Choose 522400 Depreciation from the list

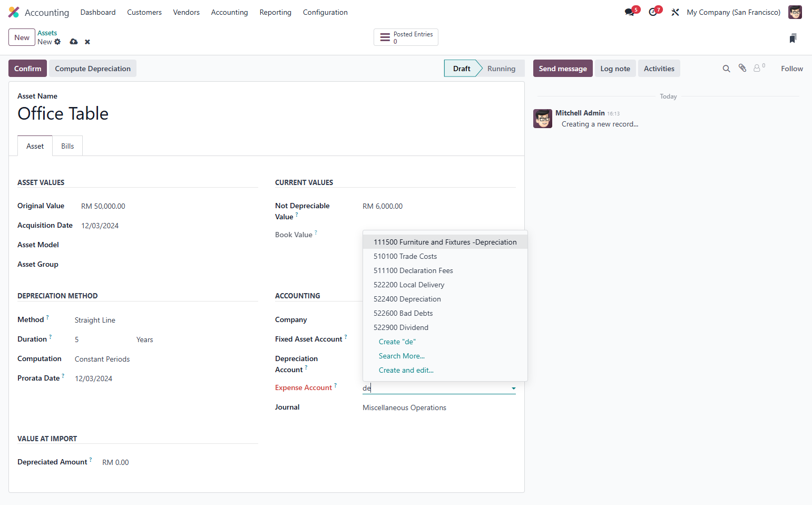tap(445, 299)
